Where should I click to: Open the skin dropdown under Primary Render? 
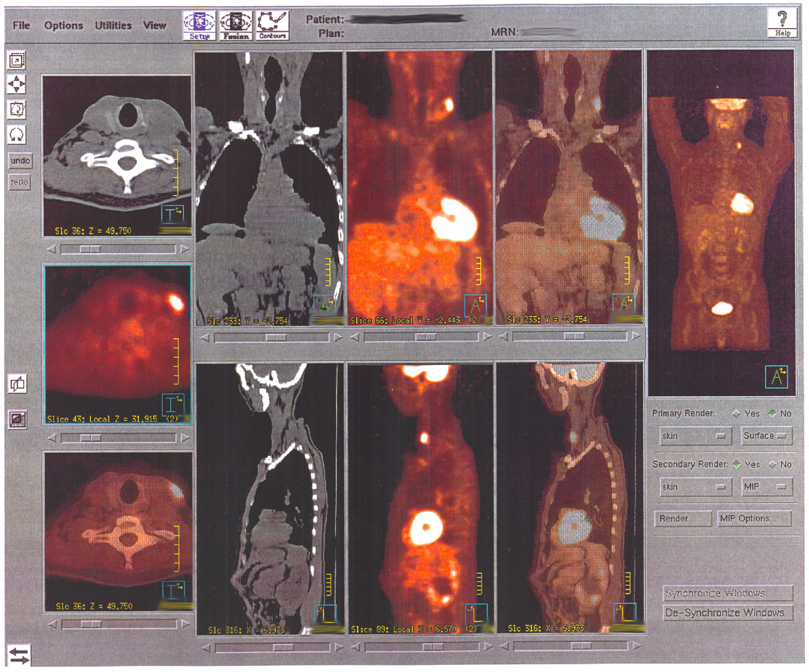[696, 436]
